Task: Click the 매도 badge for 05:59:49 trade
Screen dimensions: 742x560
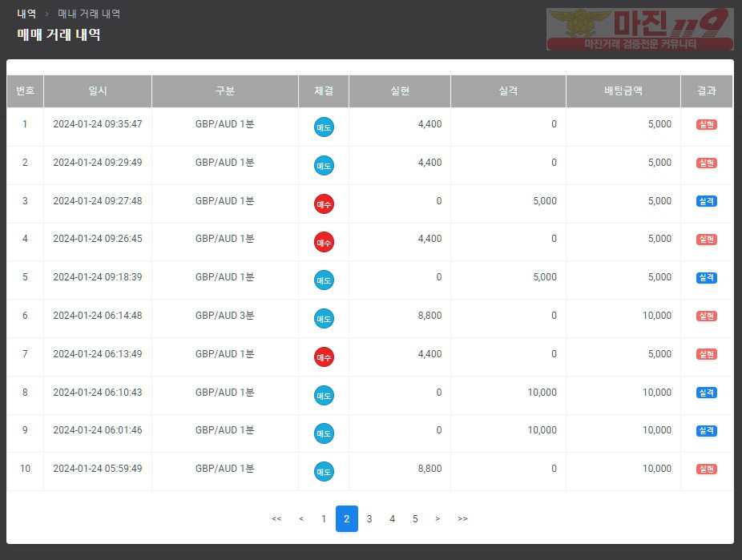Action: pos(325,472)
